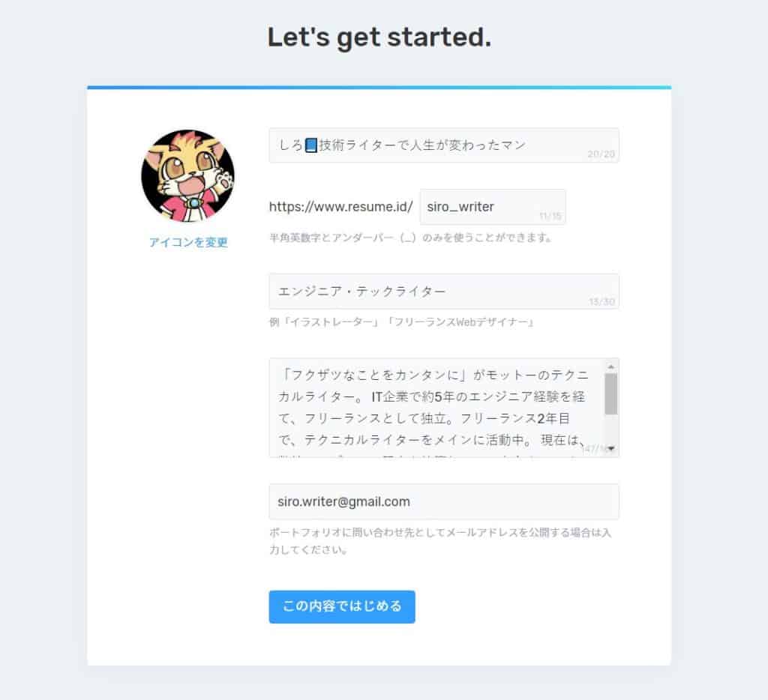The width and height of the screenshot is (768, 700).
Task: Click the display name input field
Action: coord(444,145)
